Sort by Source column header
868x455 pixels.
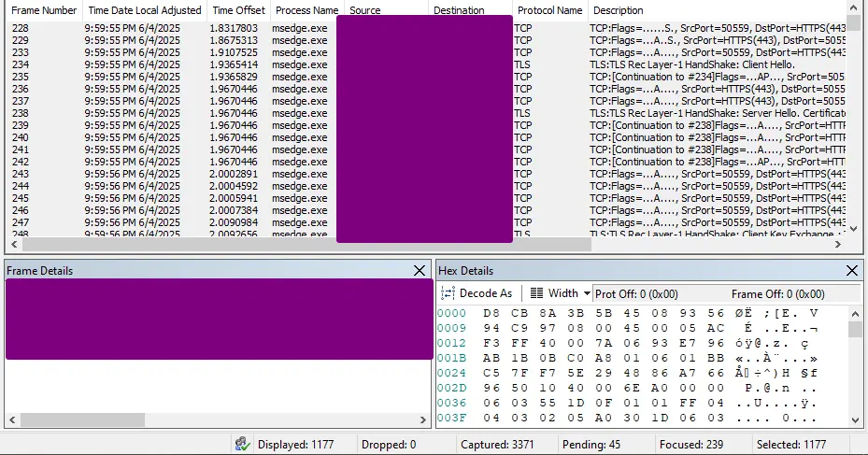coord(364,10)
